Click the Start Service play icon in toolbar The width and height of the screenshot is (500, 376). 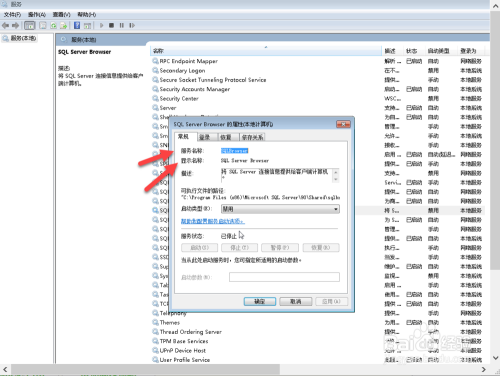coord(102,25)
